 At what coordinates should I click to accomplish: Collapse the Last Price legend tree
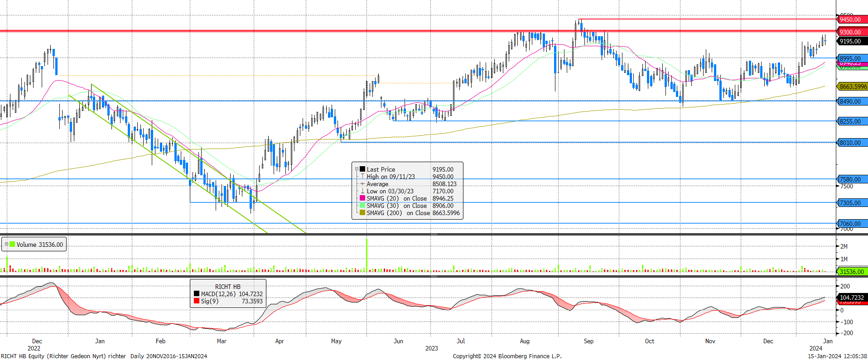(357, 169)
